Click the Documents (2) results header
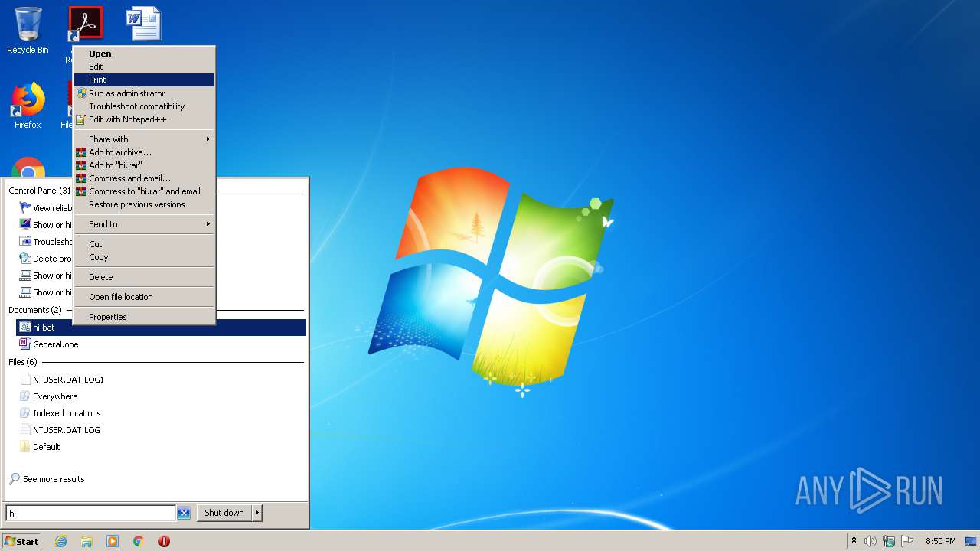980x551 pixels. coord(35,310)
